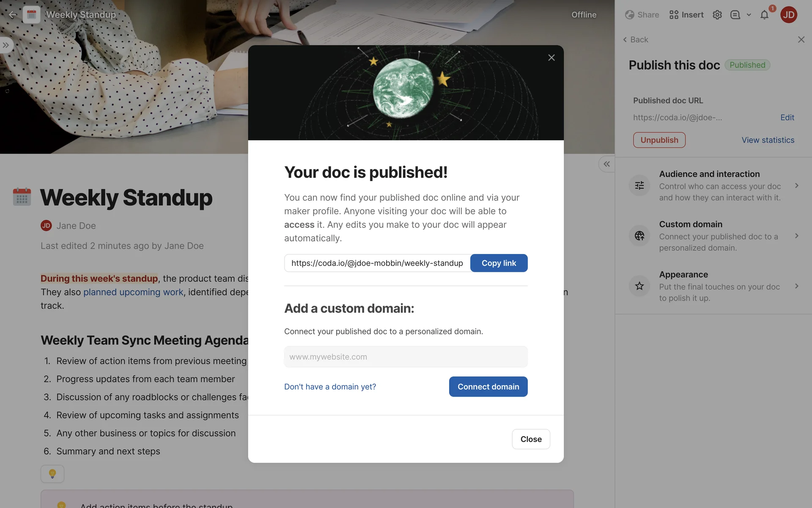Expand the dropdown arrow beside the comments icon
The height and width of the screenshot is (508, 812).
pos(749,15)
